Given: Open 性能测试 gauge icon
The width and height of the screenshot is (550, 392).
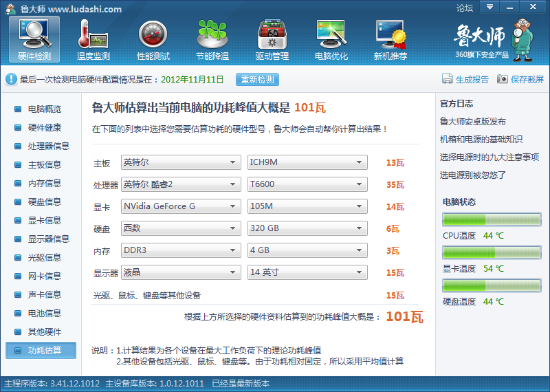Looking at the screenshot, I should [x=153, y=34].
